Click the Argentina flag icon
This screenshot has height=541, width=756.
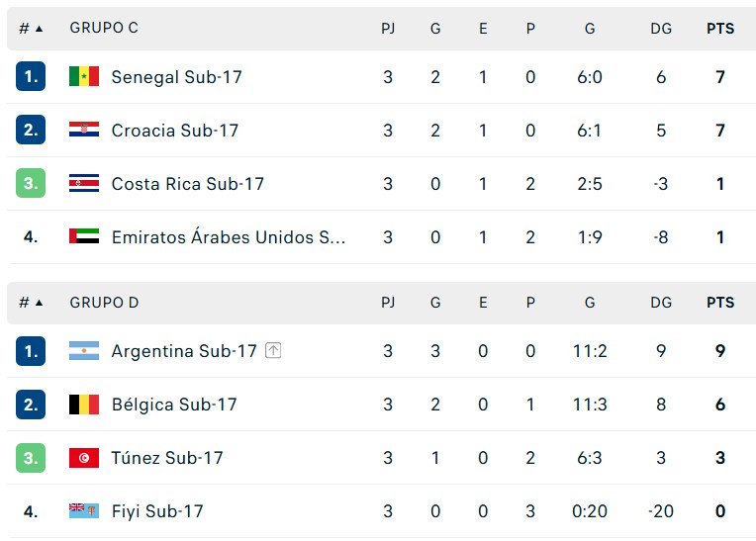click(x=84, y=351)
